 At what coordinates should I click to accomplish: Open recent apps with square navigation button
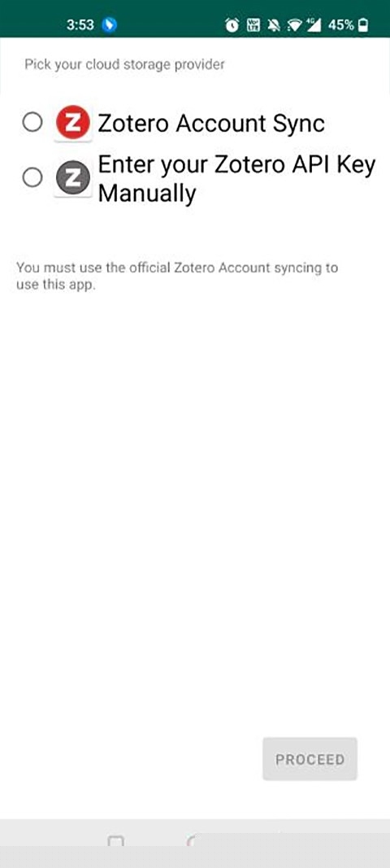click(115, 842)
